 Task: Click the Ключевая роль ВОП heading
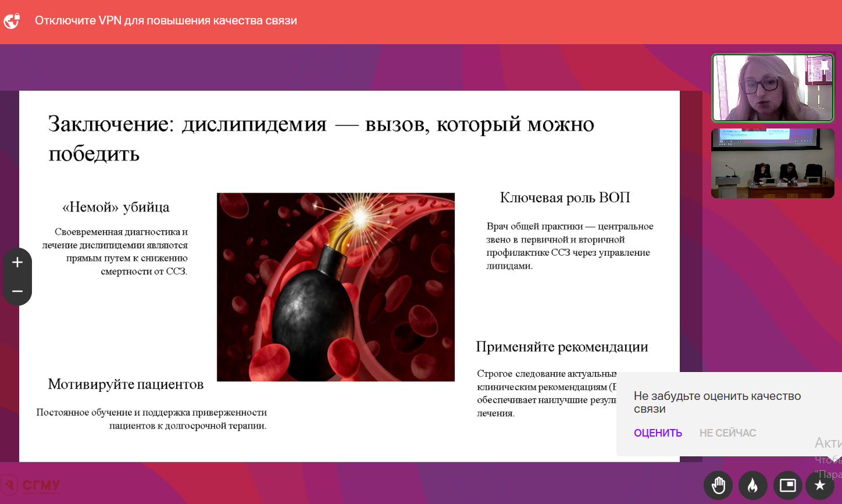565,198
